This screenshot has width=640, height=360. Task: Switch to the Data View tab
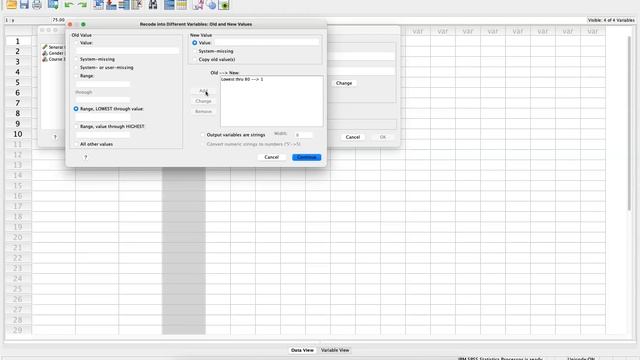(x=302, y=350)
